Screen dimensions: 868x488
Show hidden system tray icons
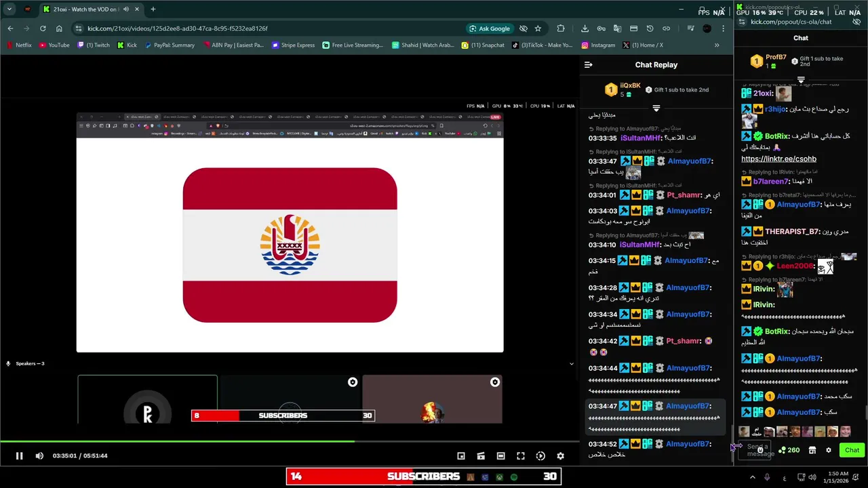[x=752, y=477]
